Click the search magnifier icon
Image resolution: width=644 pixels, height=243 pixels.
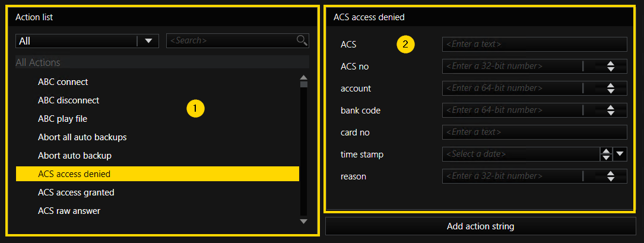(x=302, y=40)
